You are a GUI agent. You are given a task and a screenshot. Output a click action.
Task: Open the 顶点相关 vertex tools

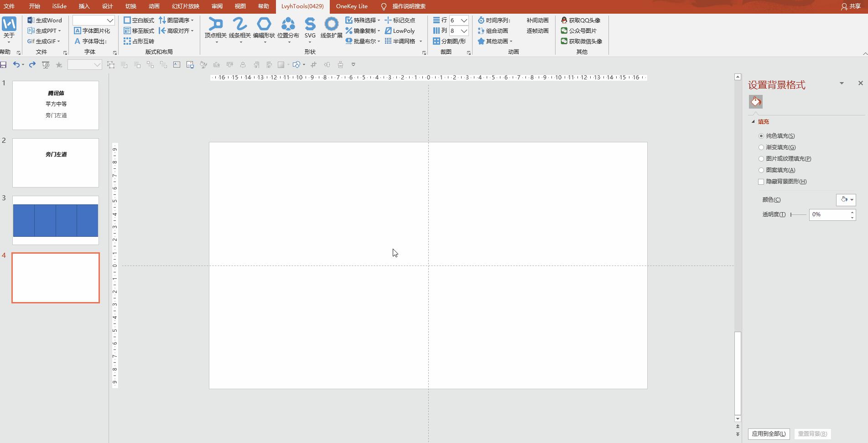point(215,30)
